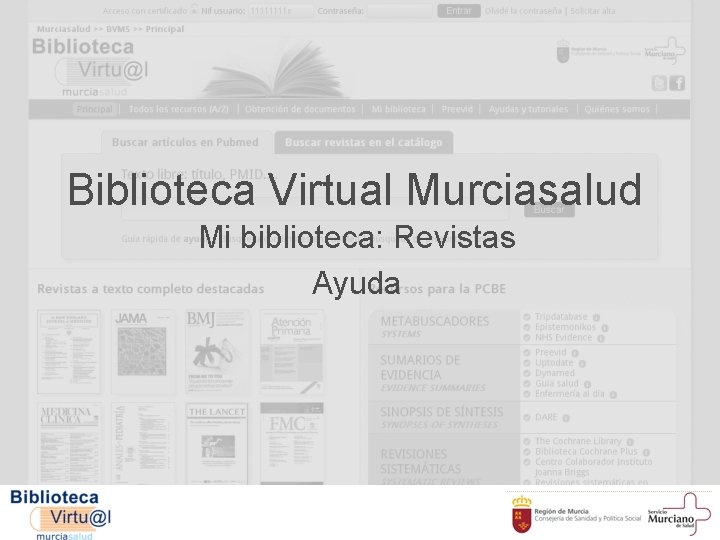This screenshot has height=540, width=720.
Task: Open the FMC journal cover thumbnail
Action: click(292, 444)
